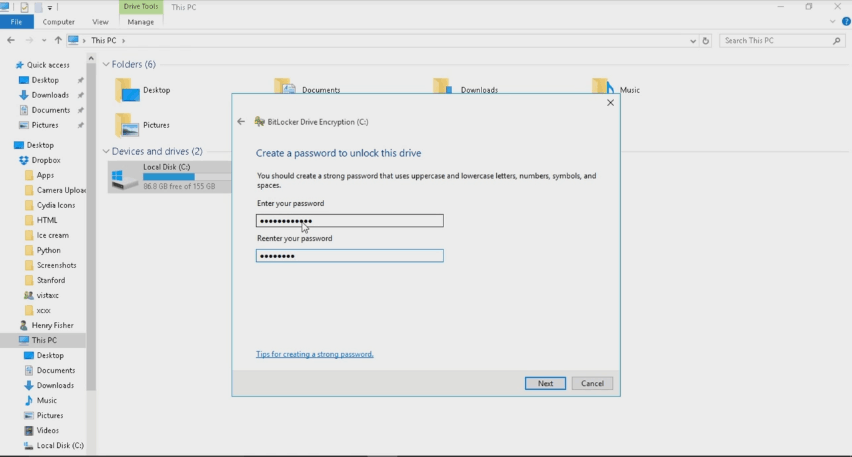Select Henry Fisher user folder
Image resolution: width=852 pixels, height=457 pixels.
pos(52,325)
